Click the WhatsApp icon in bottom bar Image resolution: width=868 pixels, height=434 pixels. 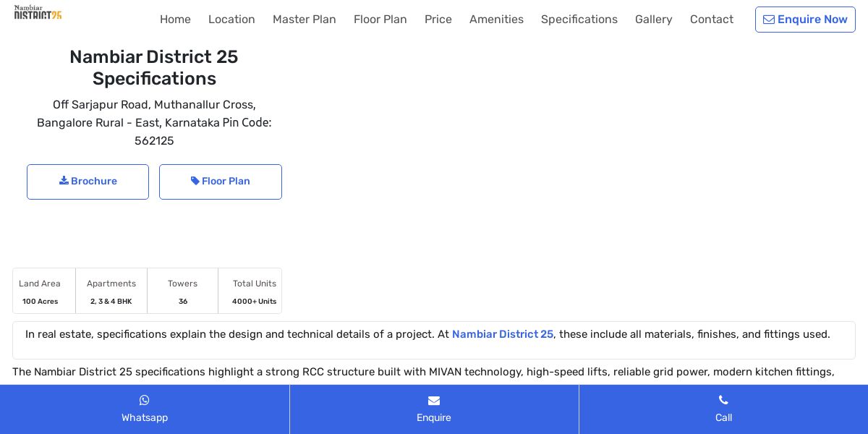click(x=145, y=400)
